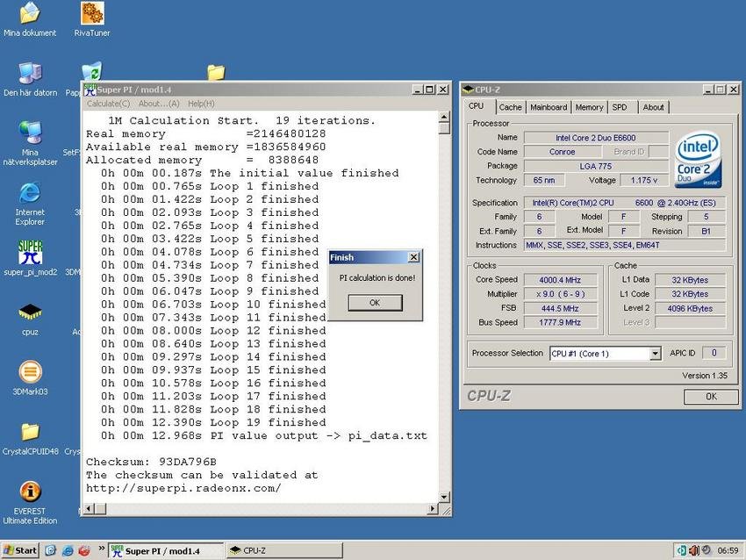
Task: Open Calculate(C) menu in Super PI
Action: coord(108,104)
